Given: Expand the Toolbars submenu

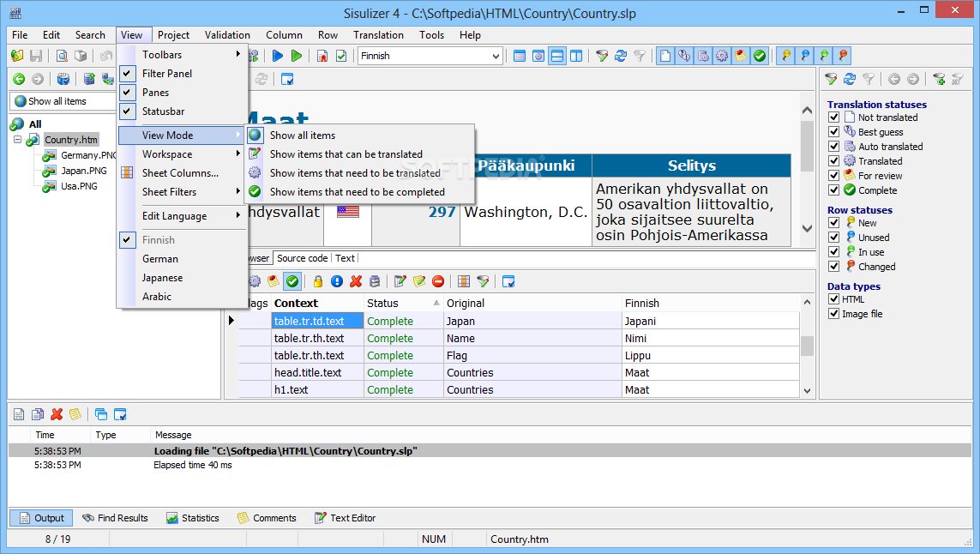Looking at the screenshot, I should pos(181,54).
